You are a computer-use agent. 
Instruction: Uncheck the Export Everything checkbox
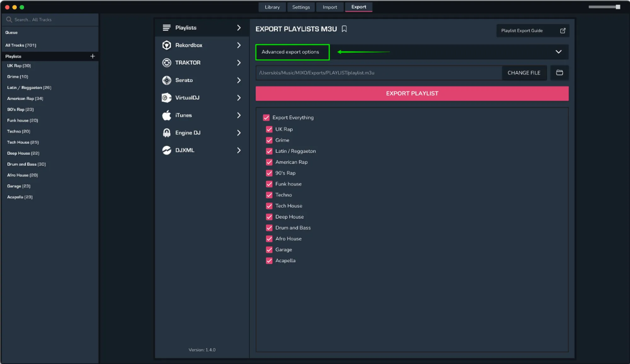click(266, 117)
